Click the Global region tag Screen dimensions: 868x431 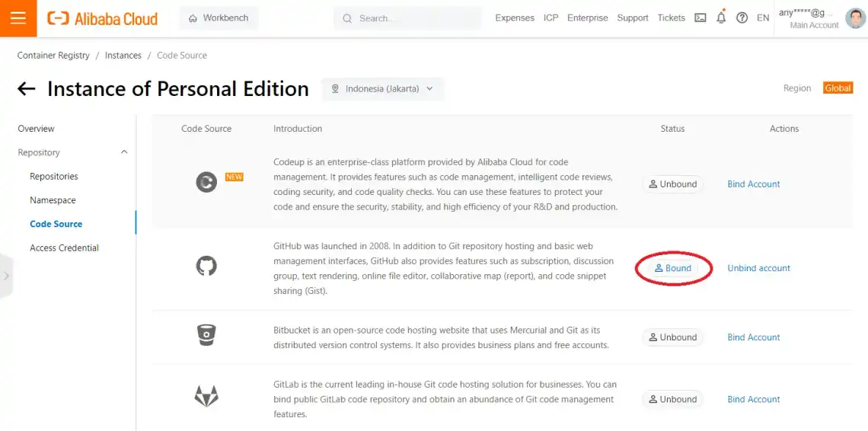tap(838, 88)
